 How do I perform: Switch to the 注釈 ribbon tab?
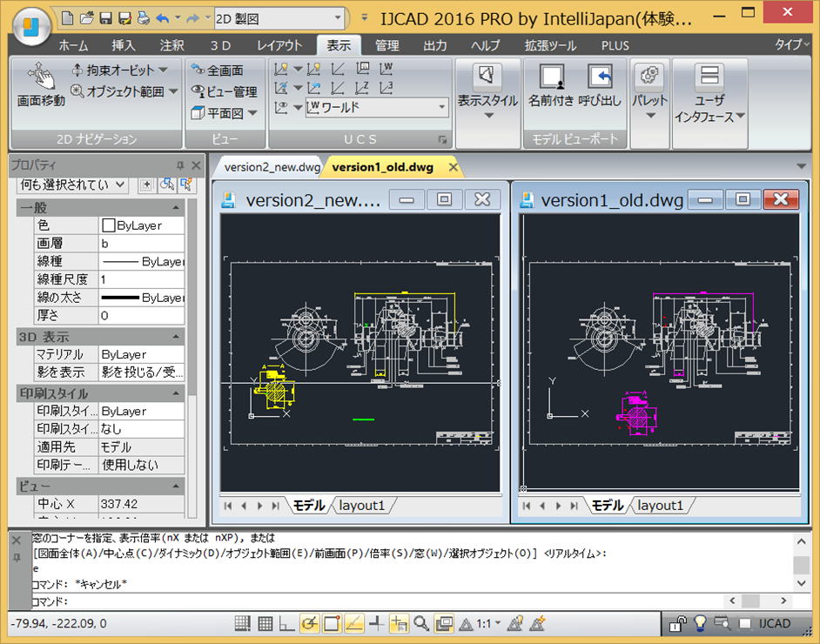tap(172, 45)
